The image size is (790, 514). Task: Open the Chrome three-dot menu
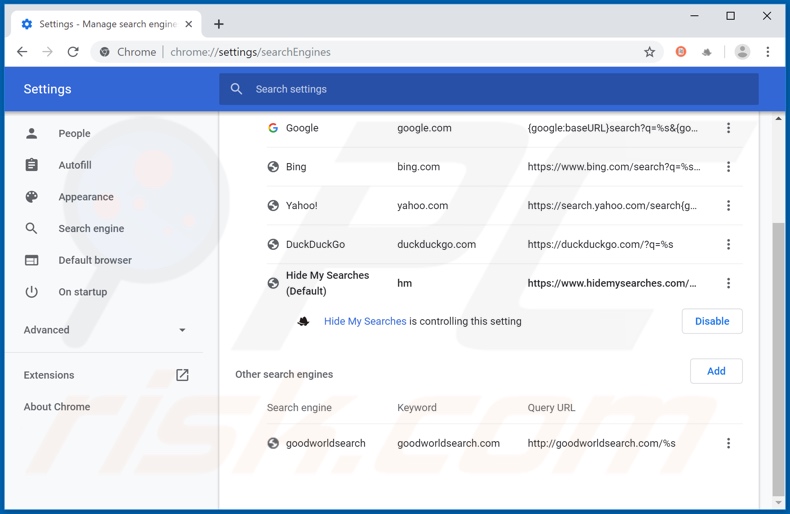(767, 51)
